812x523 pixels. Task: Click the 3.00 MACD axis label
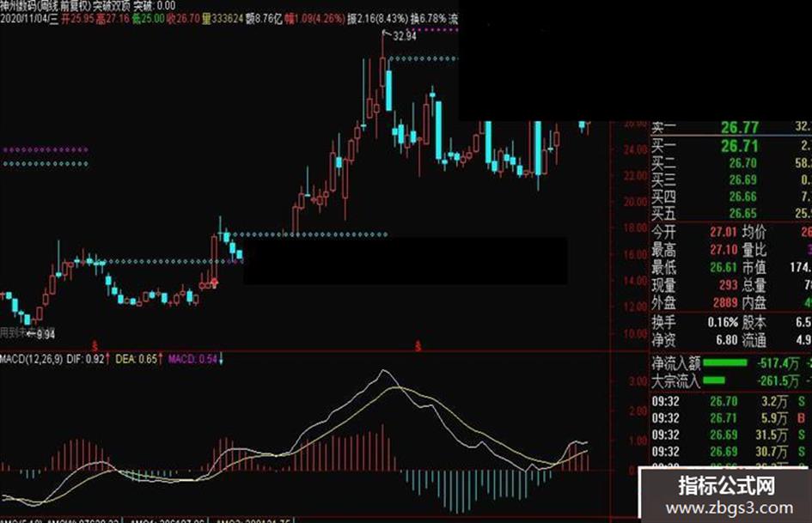coord(638,381)
